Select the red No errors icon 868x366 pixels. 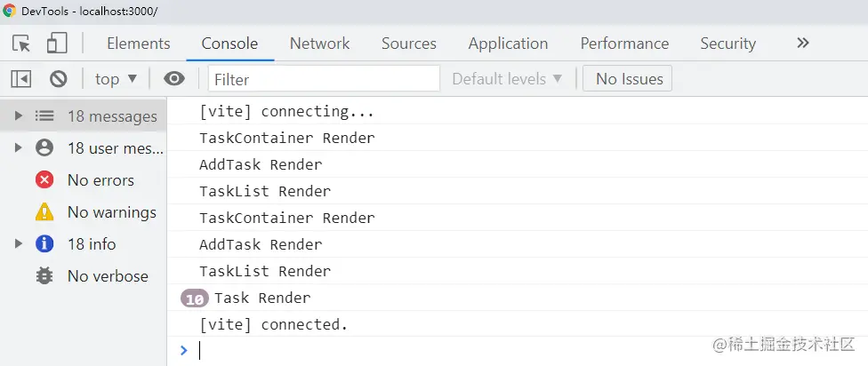[44, 180]
